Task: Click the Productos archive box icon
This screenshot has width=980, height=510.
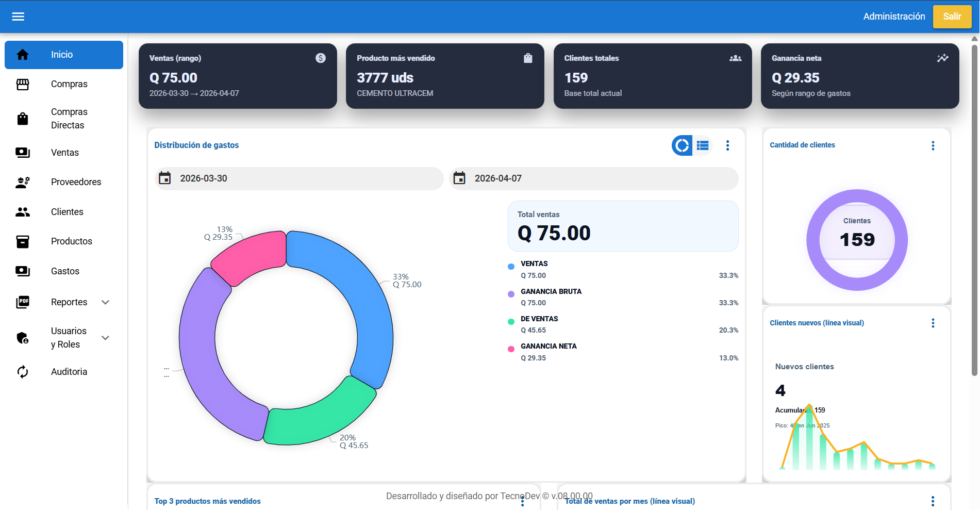Action: tap(23, 241)
